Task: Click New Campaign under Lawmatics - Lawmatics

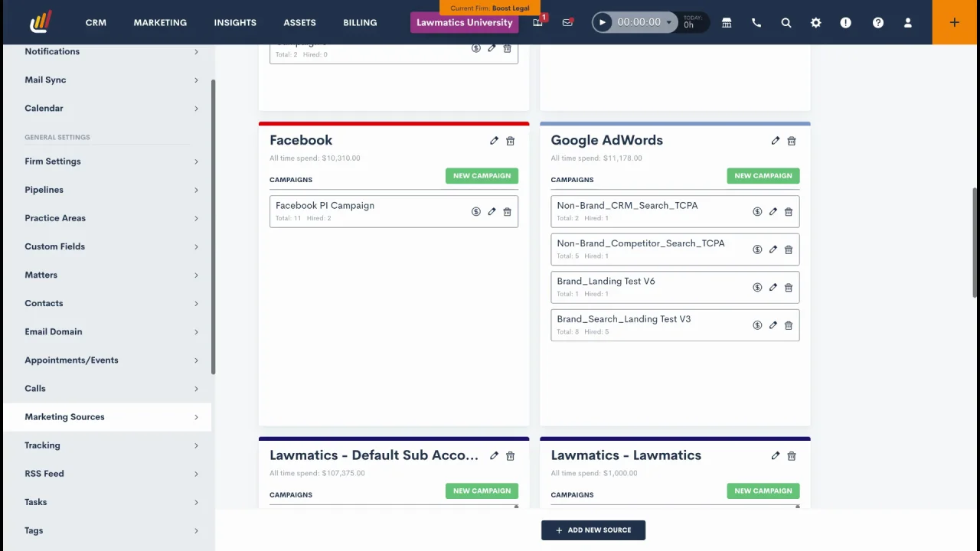Action: point(763,491)
